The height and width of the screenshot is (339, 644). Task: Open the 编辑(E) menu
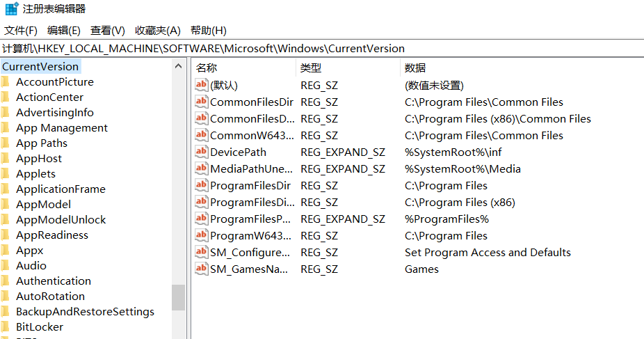(x=64, y=31)
